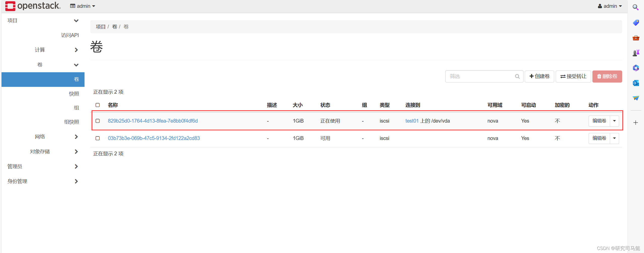The width and height of the screenshot is (644, 253).
Task: Select 快照 in the sidebar
Action: pyautogui.click(x=74, y=94)
